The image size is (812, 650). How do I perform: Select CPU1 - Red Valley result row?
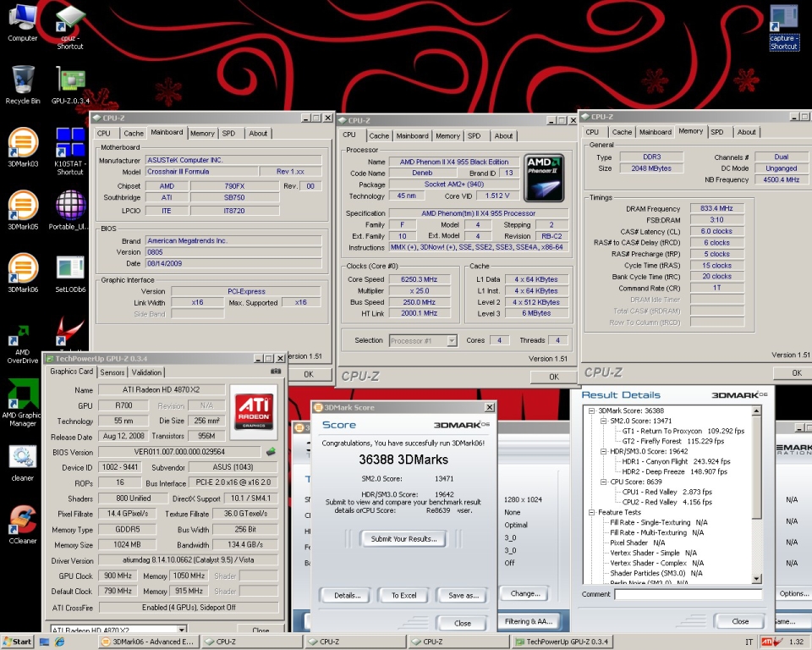667,492
